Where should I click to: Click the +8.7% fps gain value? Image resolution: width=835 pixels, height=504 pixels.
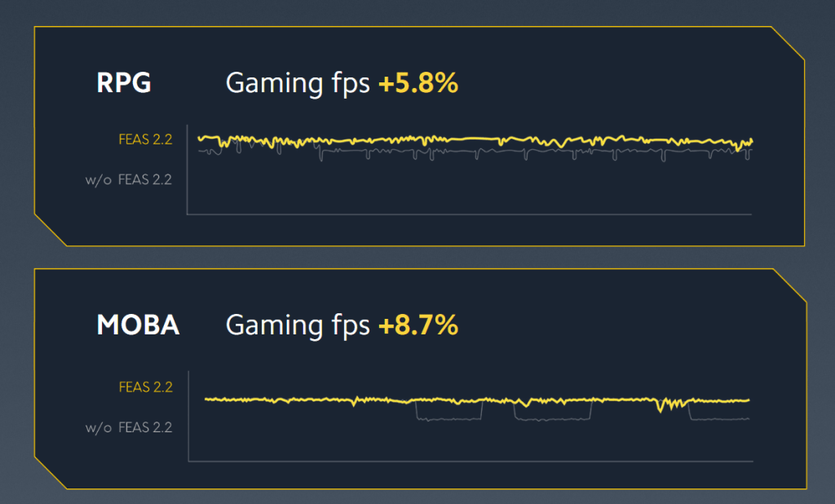pos(418,325)
